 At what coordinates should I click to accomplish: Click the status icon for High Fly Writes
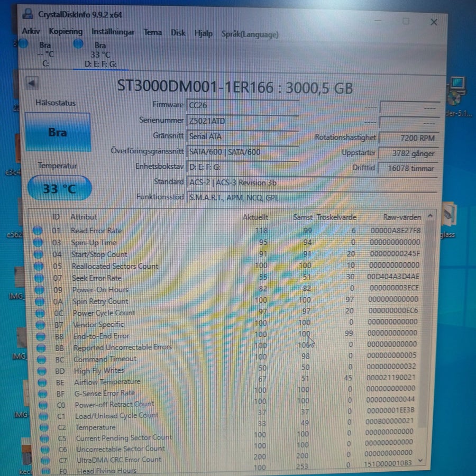click(42, 371)
